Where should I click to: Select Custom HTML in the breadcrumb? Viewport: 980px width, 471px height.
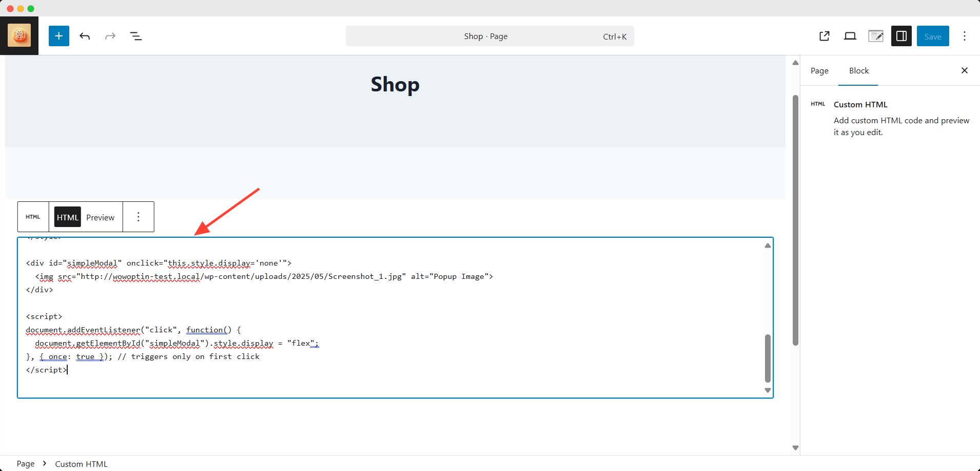click(x=81, y=464)
